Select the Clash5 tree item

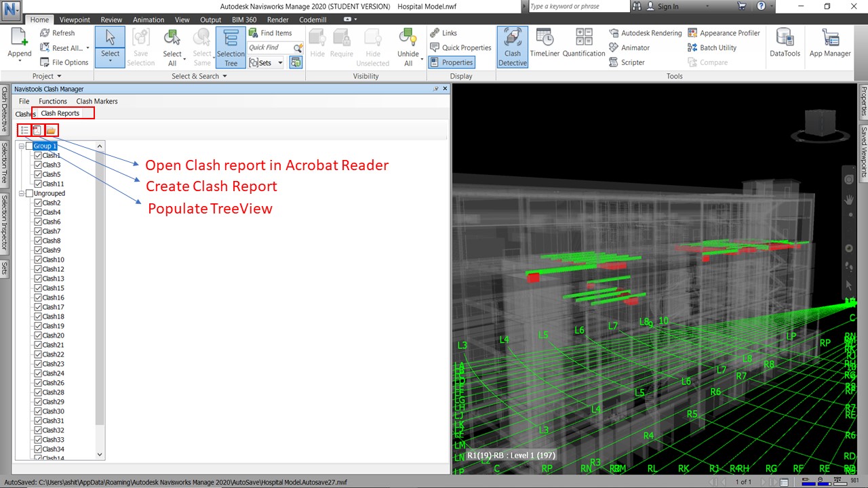[52, 175]
